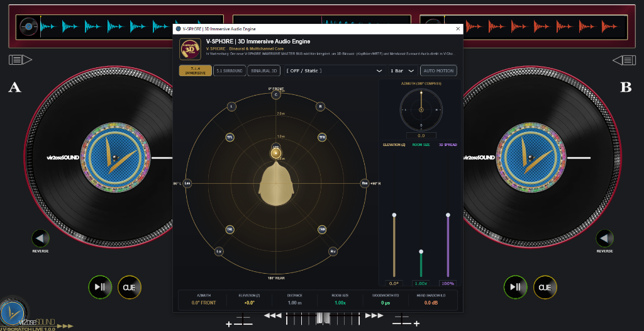Grab the golden sound source puck
The image size is (644, 331).
[x=276, y=154]
